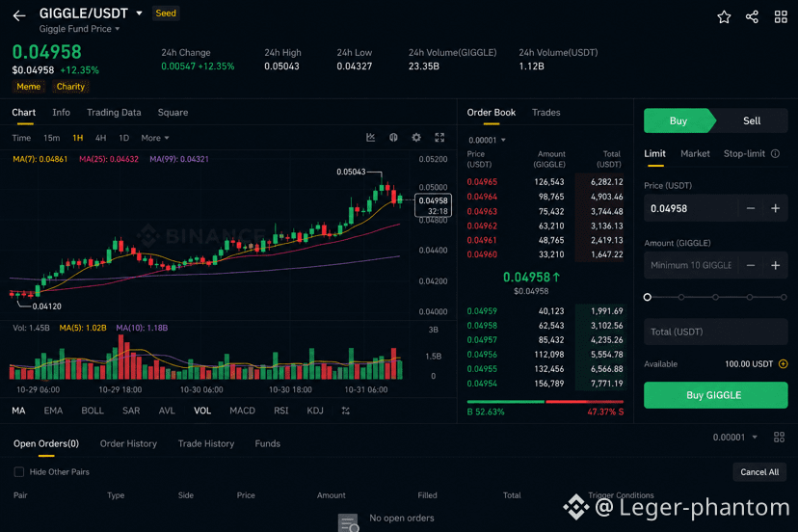Screen dimensions: 798x532
Task: Open indicator settings icon beside KDJ
Action: click(346, 411)
